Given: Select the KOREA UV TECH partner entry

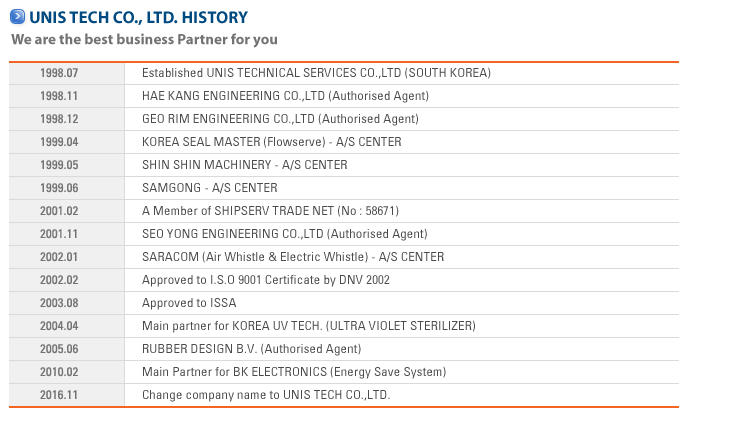Looking at the screenshot, I should [309, 326].
